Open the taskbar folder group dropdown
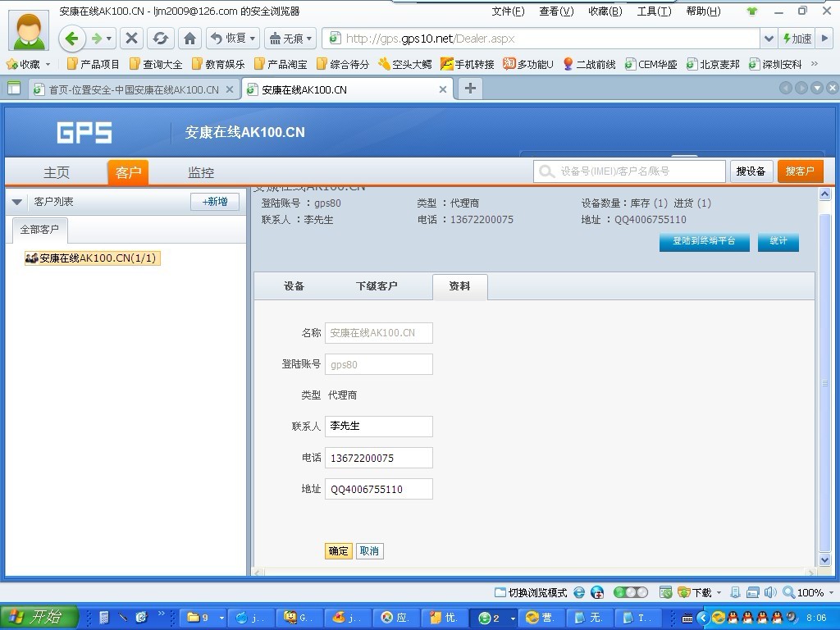This screenshot has width=840, height=630. pyautogui.click(x=221, y=618)
